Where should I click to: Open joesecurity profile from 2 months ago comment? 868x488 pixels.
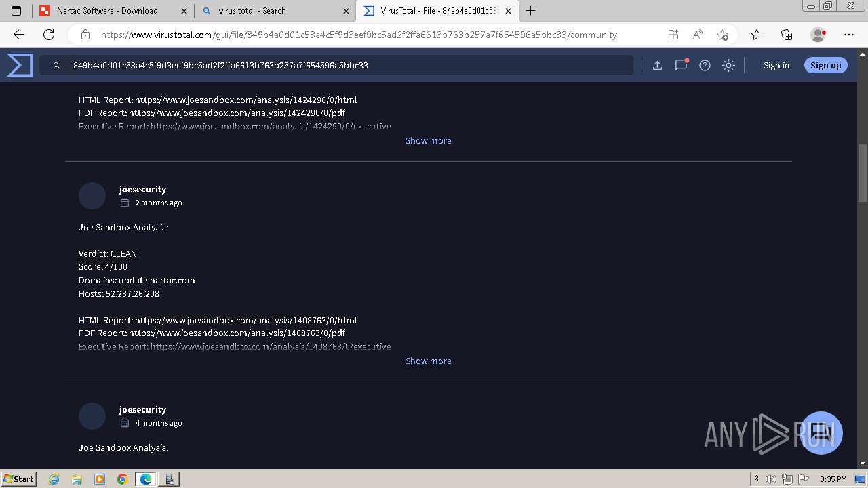tap(142, 189)
